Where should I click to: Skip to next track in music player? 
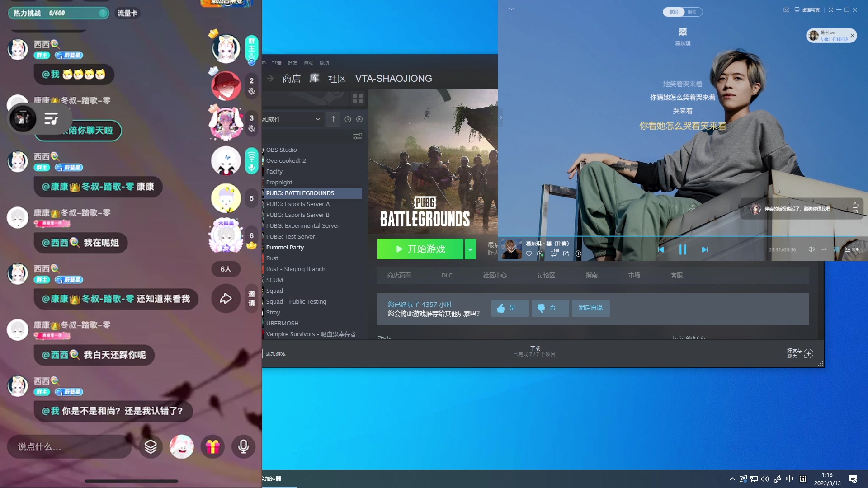(x=704, y=249)
